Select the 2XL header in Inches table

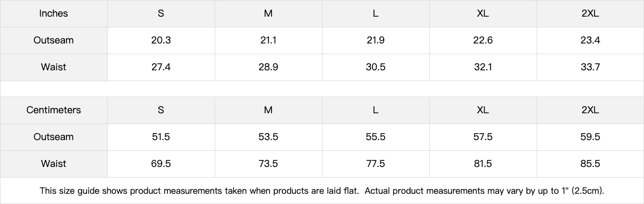point(590,13)
